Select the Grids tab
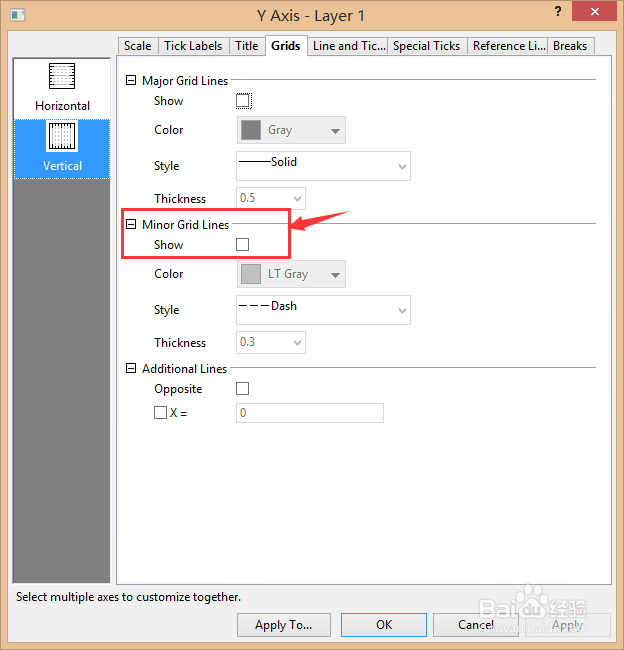The image size is (624, 650). [x=286, y=46]
